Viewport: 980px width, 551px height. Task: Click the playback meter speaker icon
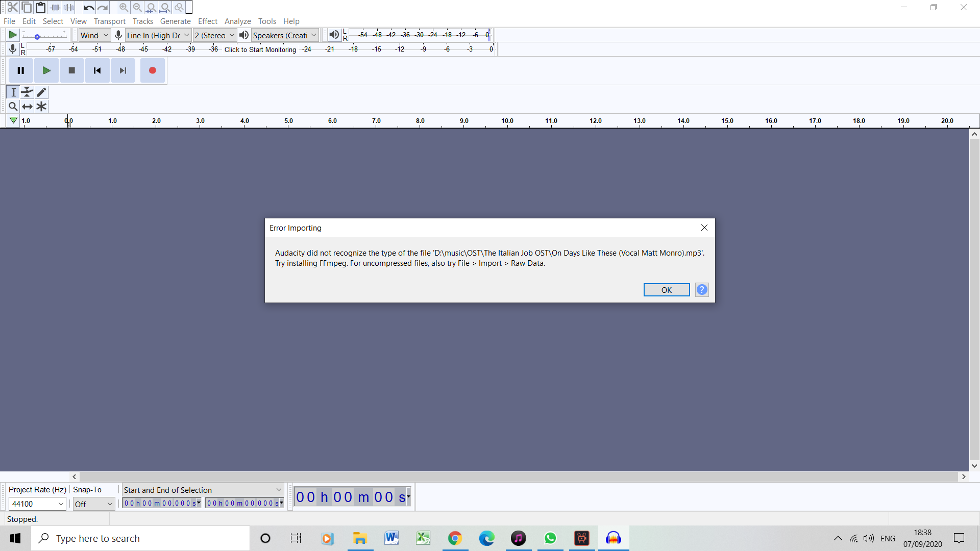334,35
